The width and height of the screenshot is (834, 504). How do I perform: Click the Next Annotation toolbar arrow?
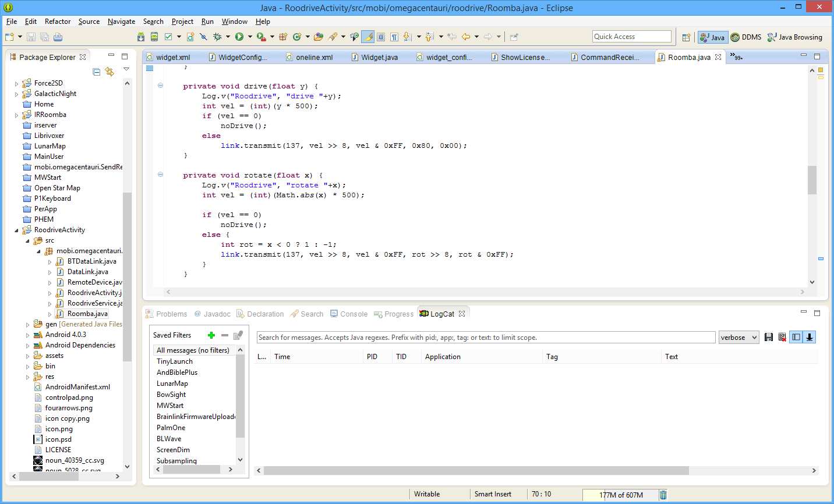(x=407, y=37)
